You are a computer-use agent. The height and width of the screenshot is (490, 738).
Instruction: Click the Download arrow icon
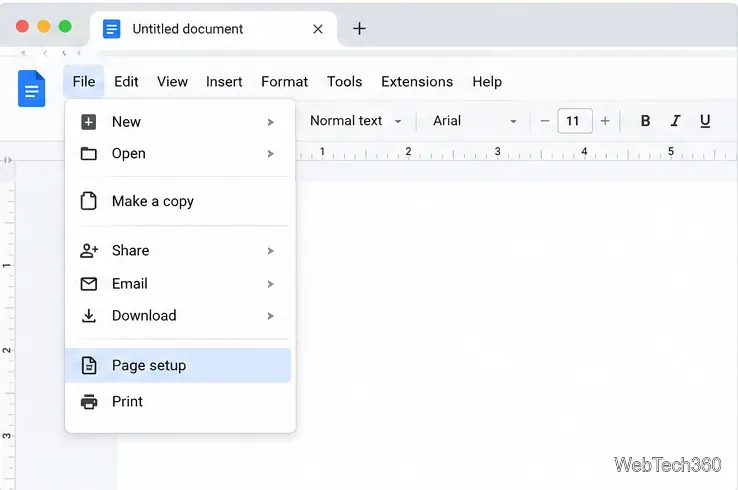pos(88,315)
